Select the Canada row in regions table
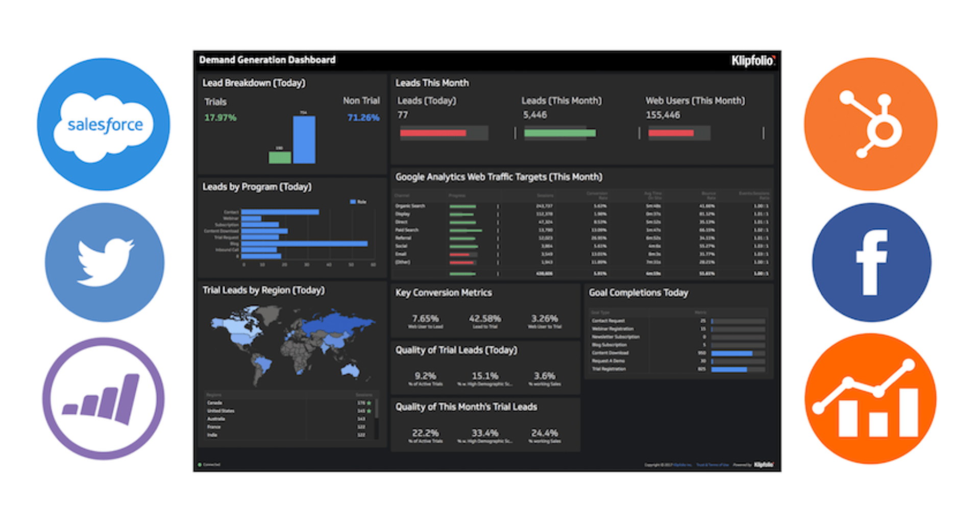The image size is (980, 526). coord(215,403)
